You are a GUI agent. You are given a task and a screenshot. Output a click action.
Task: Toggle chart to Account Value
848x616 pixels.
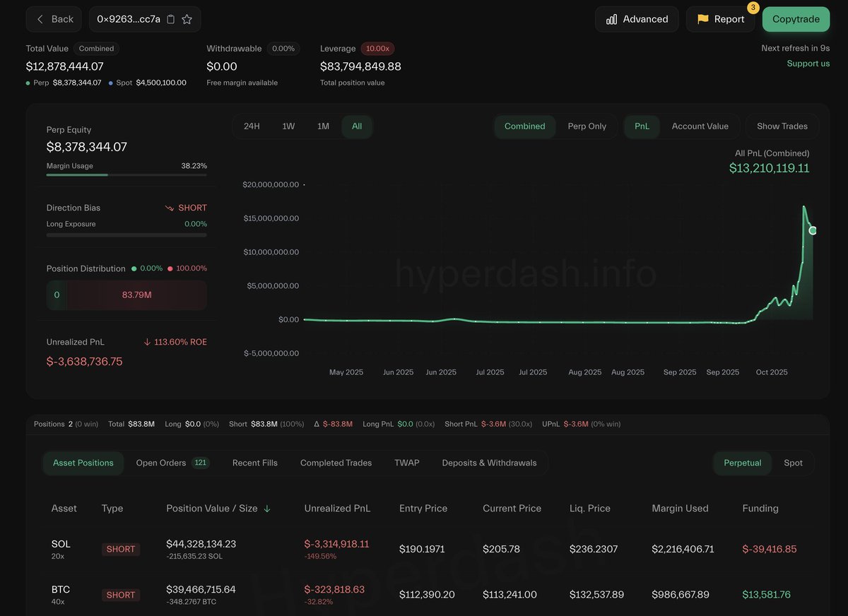click(x=700, y=126)
